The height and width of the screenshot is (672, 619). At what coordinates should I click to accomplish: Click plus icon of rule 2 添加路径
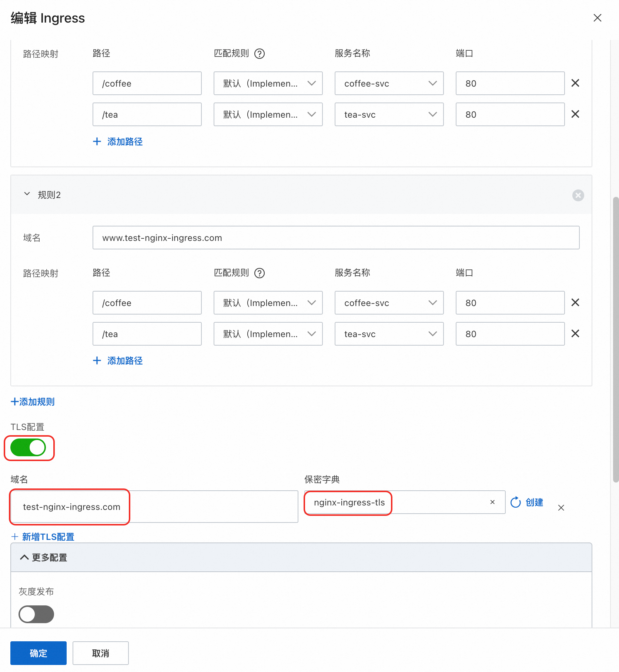(x=97, y=360)
